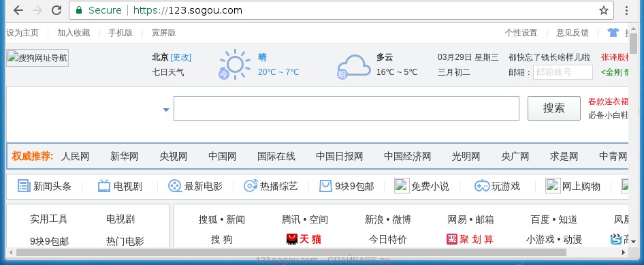Open the 光明网 link
This screenshot has height=265, width=644.
466,157
